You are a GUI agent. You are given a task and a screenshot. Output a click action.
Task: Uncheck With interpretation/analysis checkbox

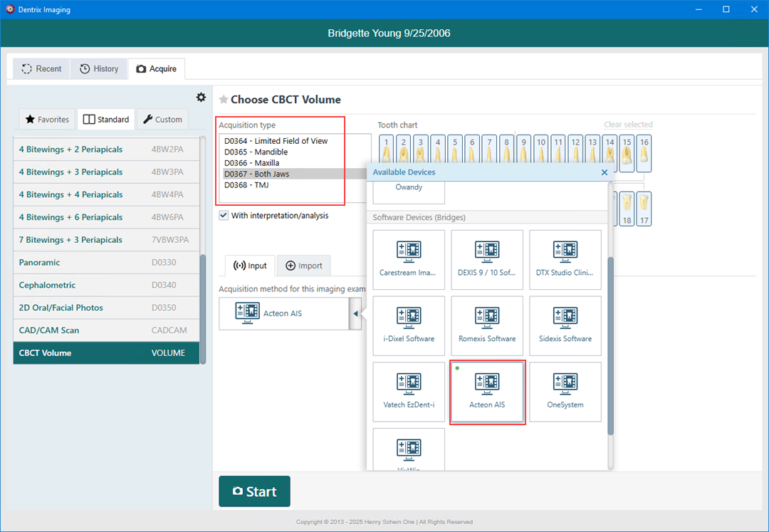point(224,215)
